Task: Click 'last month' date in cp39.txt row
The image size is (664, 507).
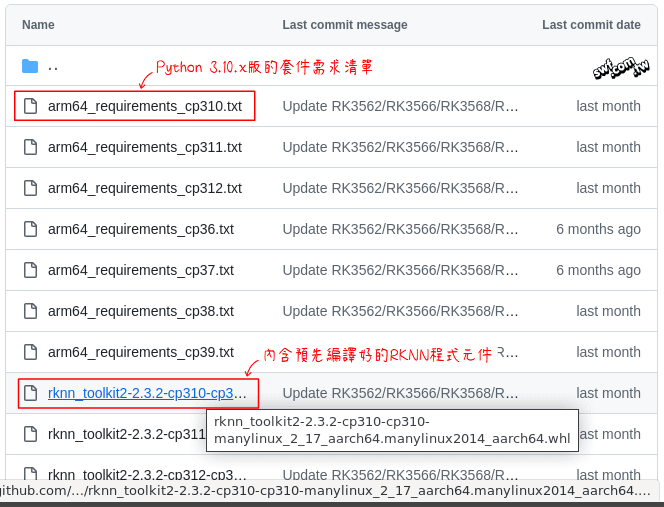Action: [x=608, y=352]
